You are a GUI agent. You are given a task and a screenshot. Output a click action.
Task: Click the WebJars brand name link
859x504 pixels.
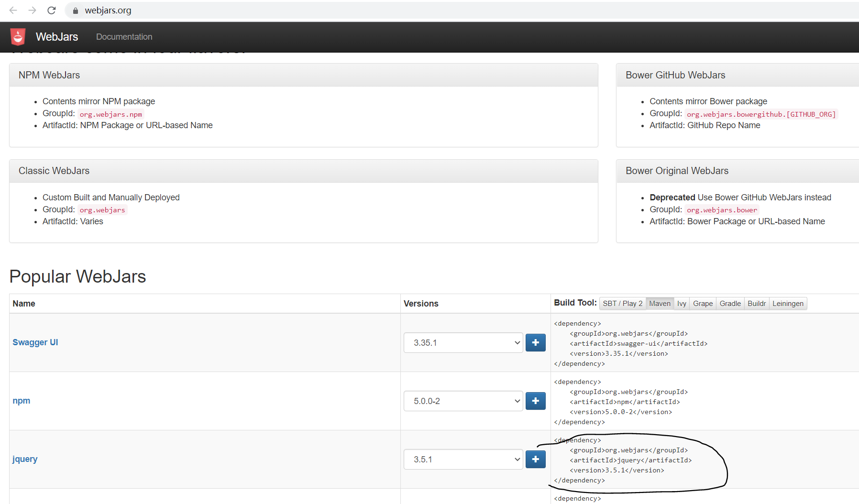click(57, 37)
